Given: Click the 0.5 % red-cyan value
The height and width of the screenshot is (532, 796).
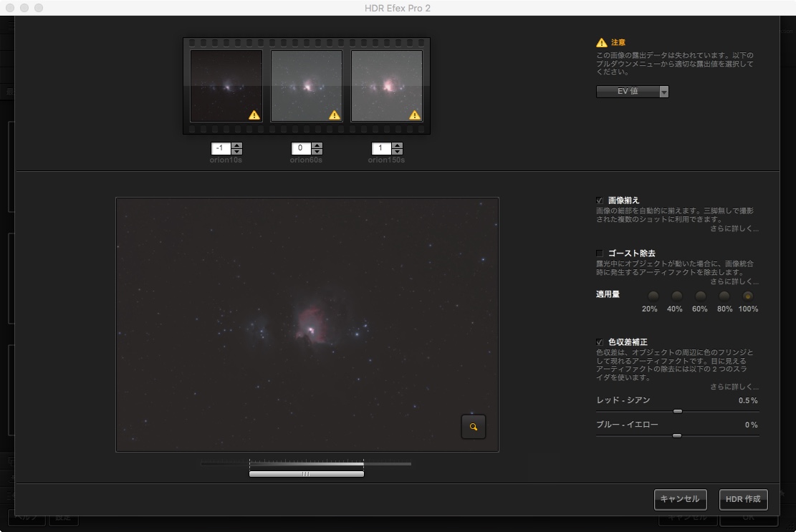Looking at the screenshot, I should 748,401.
